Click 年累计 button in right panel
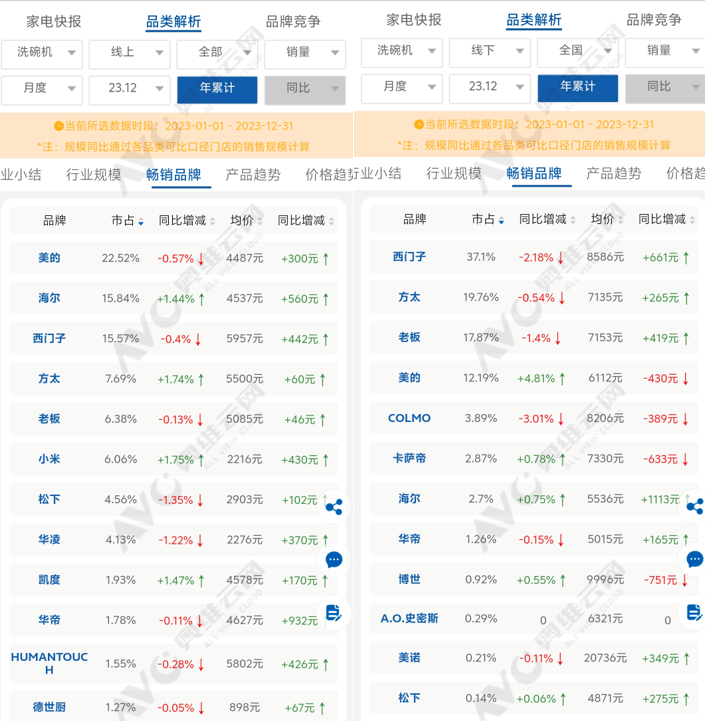 point(578,87)
